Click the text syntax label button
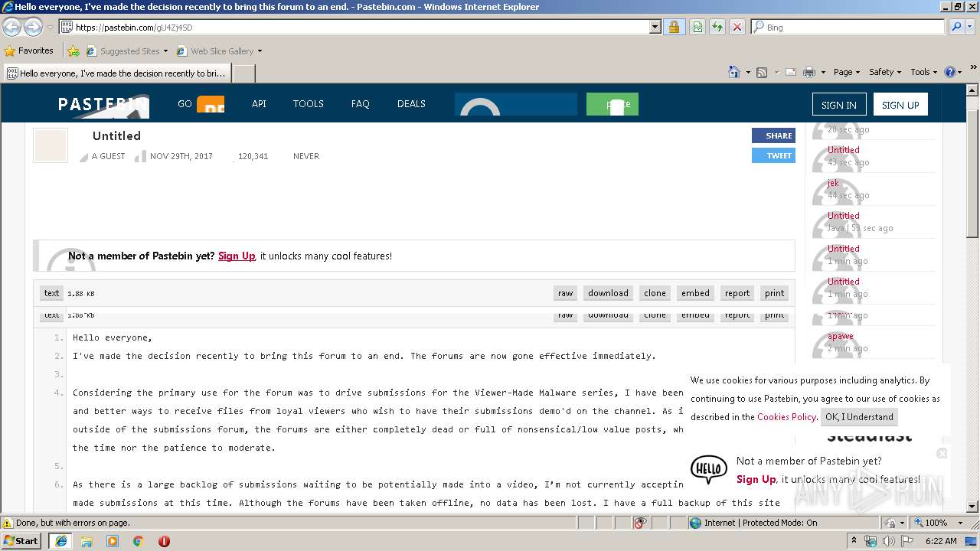980x551 pixels. [x=51, y=293]
